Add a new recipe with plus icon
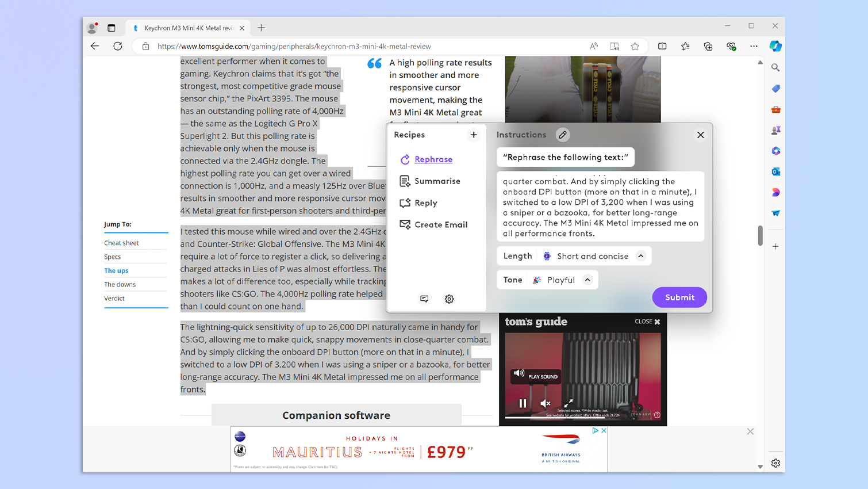 tap(474, 135)
